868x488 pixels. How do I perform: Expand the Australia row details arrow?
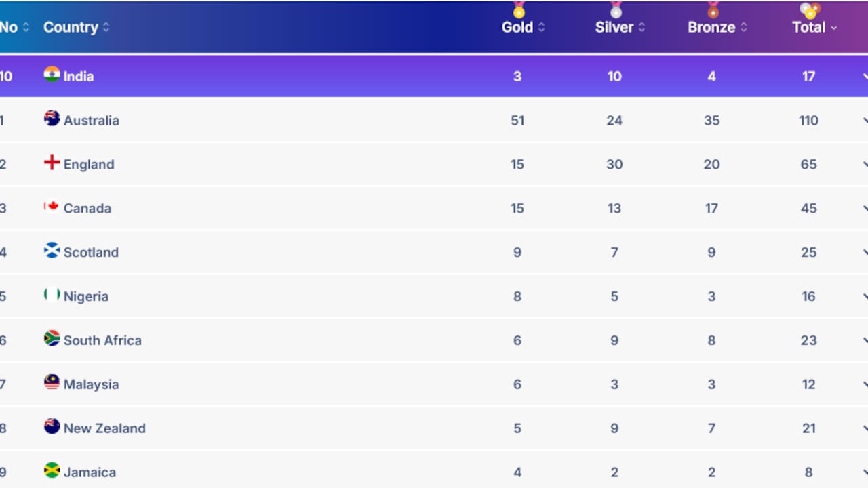click(x=865, y=120)
